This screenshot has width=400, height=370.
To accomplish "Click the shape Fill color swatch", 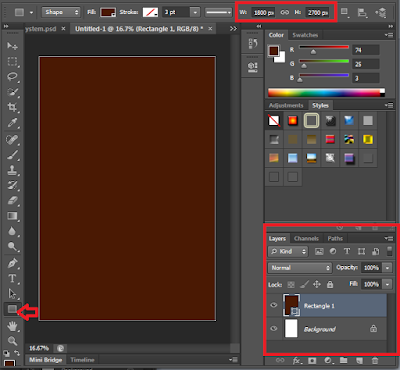I will [108, 12].
